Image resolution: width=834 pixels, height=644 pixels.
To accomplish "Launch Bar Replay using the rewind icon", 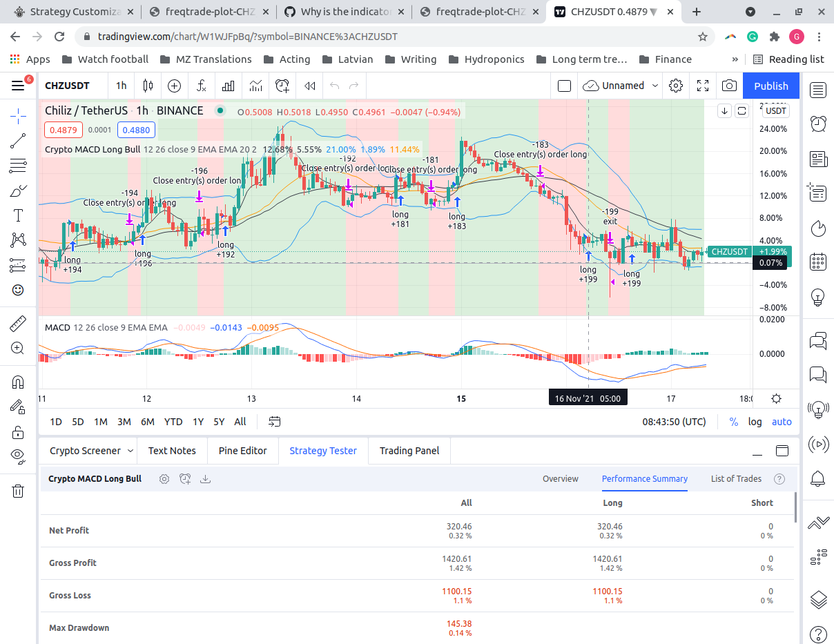I will [x=309, y=86].
